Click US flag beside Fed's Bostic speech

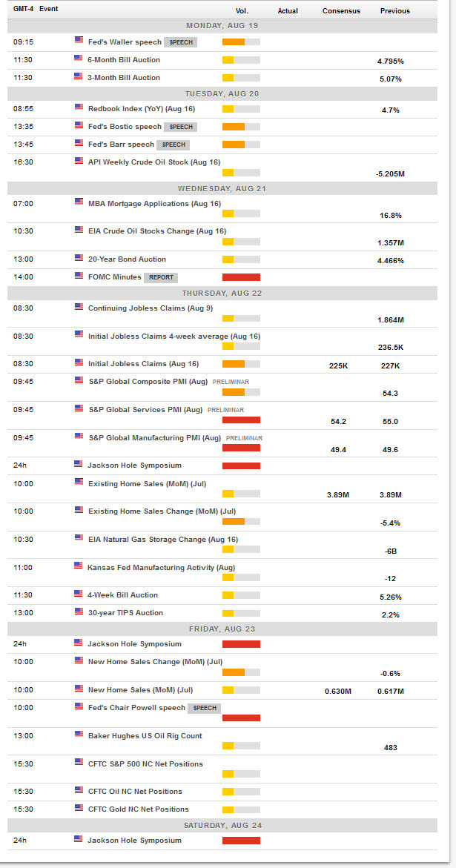[x=79, y=125]
